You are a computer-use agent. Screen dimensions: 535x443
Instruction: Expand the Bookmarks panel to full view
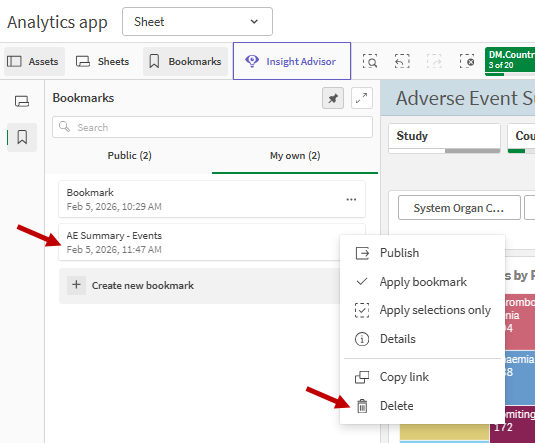pos(362,98)
